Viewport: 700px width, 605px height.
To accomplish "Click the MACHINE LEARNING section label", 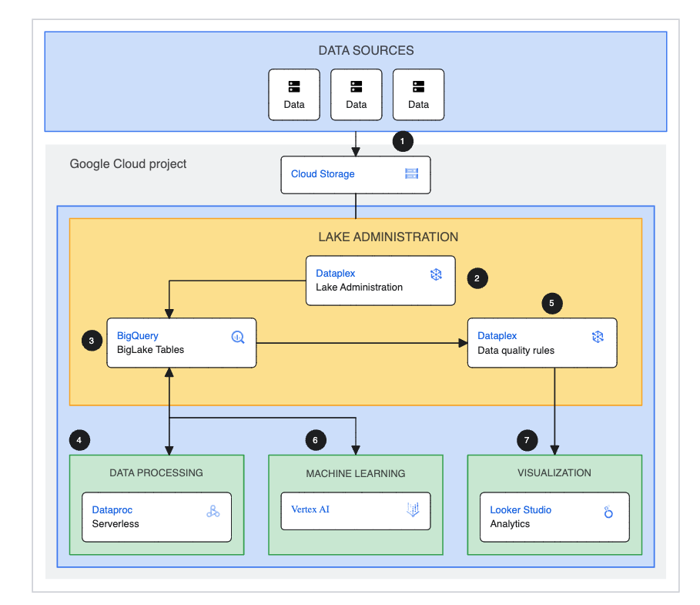I will [x=355, y=473].
